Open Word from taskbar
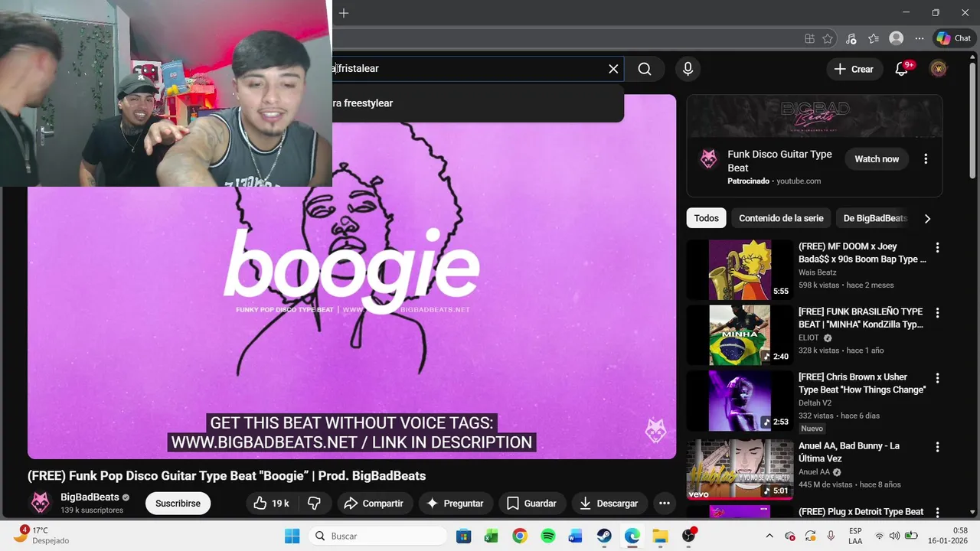The width and height of the screenshot is (980, 551). (x=576, y=536)
